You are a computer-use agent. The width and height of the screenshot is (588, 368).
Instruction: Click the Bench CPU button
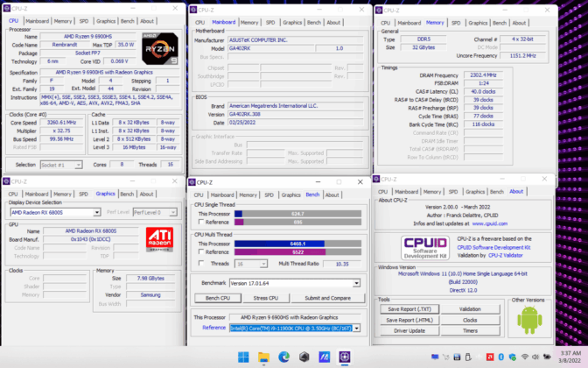pos(218,298)
